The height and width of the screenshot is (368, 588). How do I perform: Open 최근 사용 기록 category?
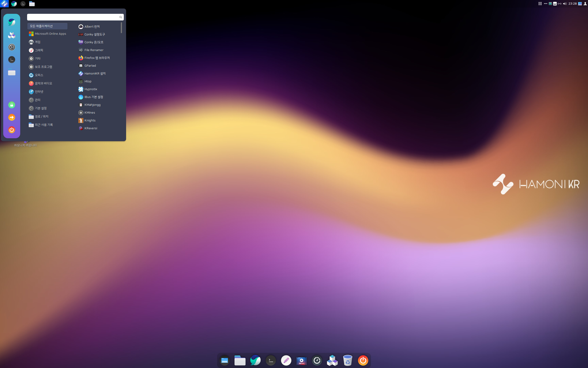47,125
